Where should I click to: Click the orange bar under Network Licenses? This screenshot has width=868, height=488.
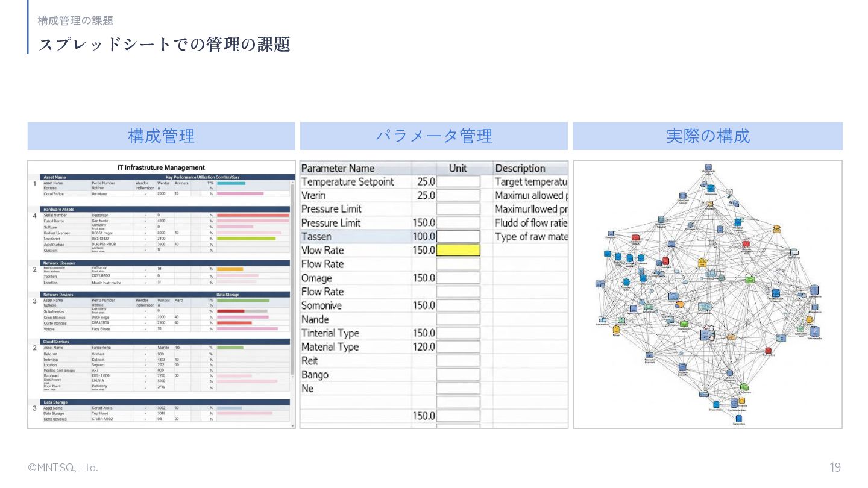point(230,269)
